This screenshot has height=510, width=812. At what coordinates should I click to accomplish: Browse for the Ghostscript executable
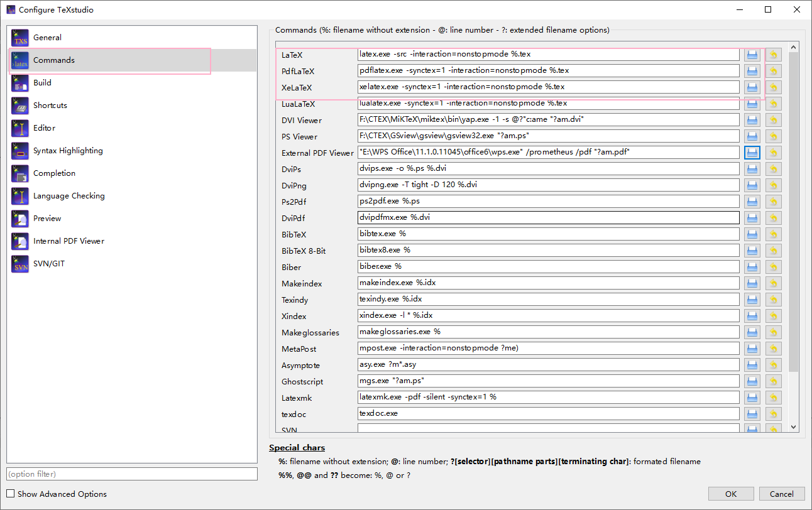752,381
